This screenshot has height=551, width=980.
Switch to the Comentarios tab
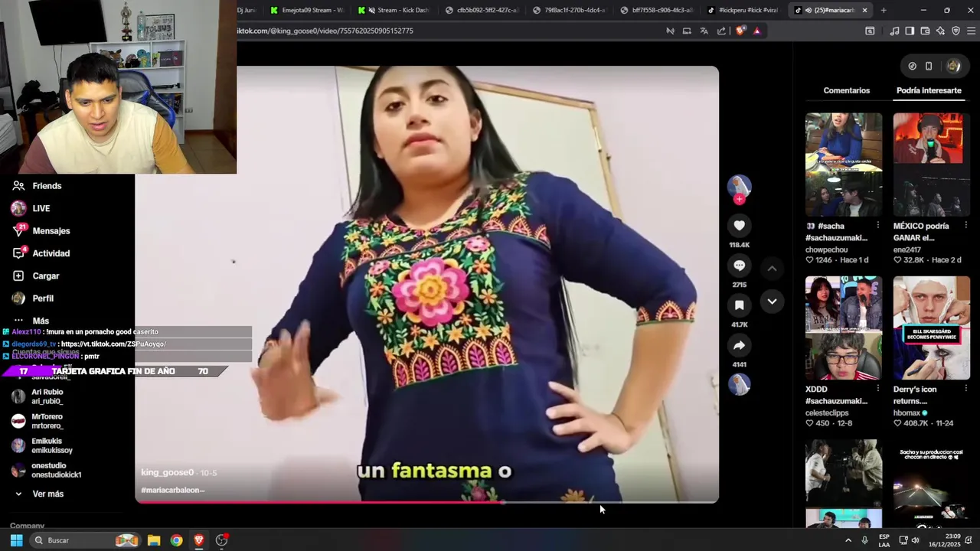point(847,90)
